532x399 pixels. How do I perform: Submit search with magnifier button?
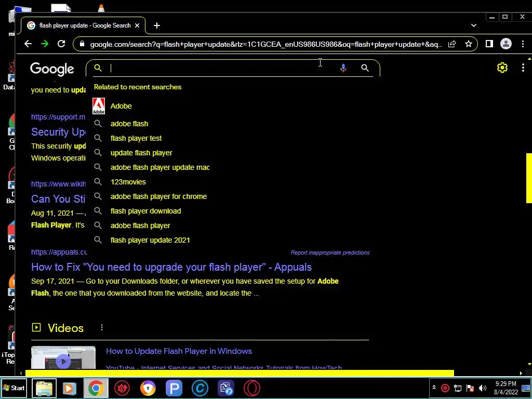[365, 68]
